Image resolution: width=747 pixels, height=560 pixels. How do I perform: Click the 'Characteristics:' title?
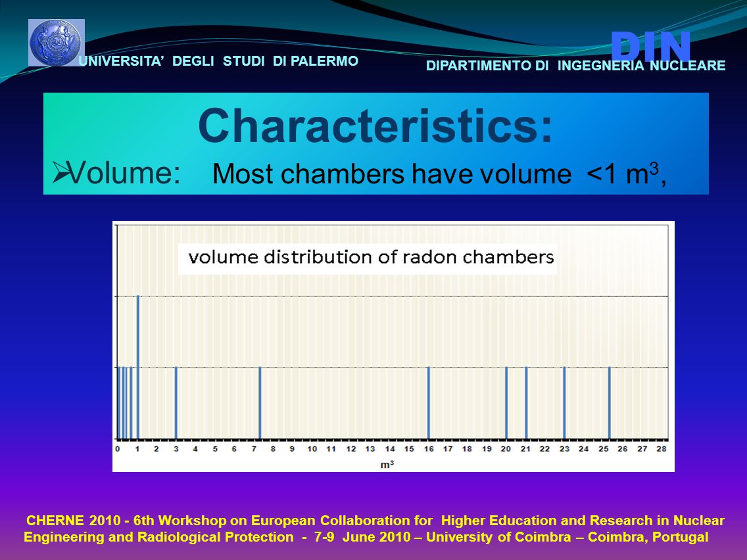[x=375, y=126]
